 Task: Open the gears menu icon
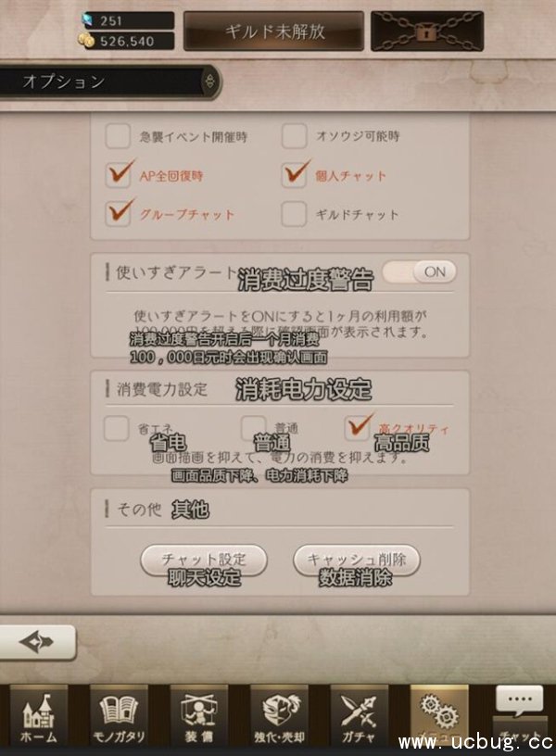tap(439, 716)
